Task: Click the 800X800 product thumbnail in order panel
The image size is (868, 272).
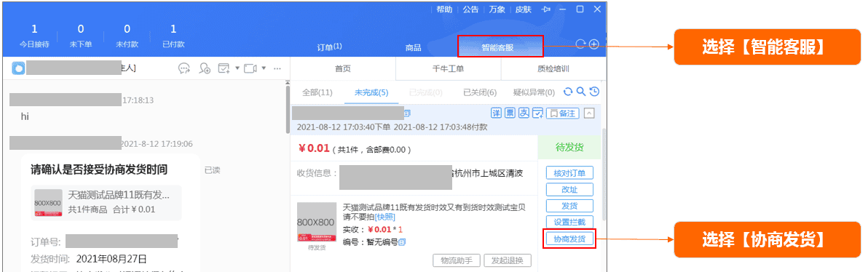Action: (317, 223)
